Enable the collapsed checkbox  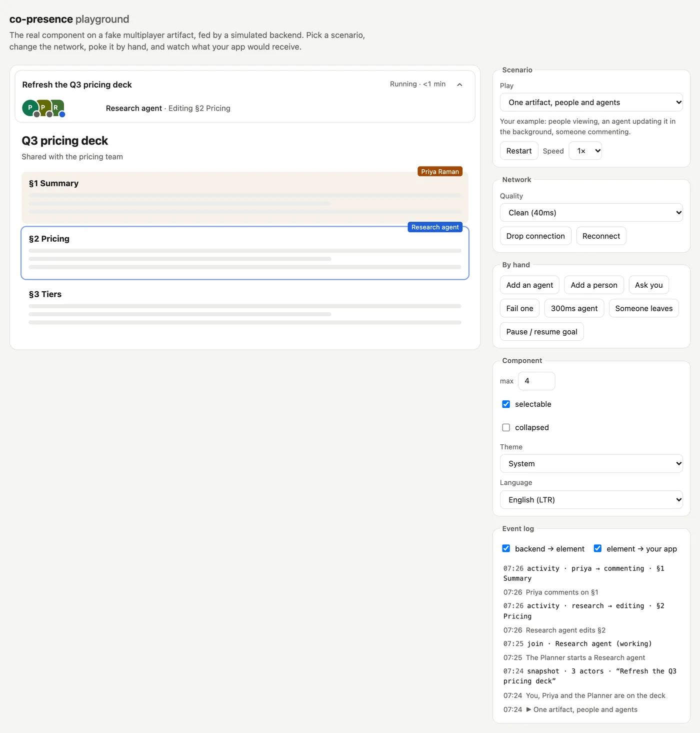tap(506, 427)
